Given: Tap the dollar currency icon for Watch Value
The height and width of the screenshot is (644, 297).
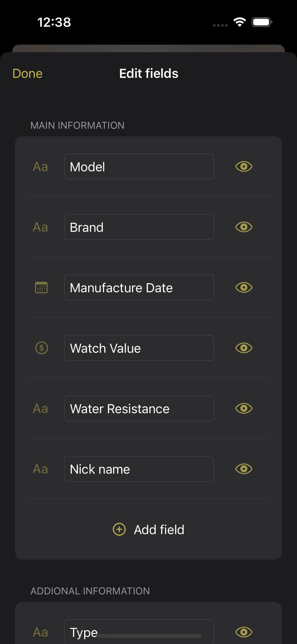Looking at the screenshot, I should point(42,348).
